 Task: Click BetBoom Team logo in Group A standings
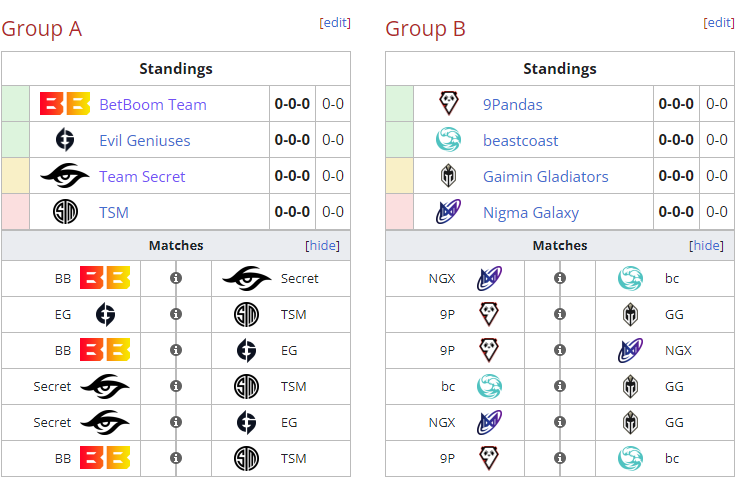click(65, 104)
